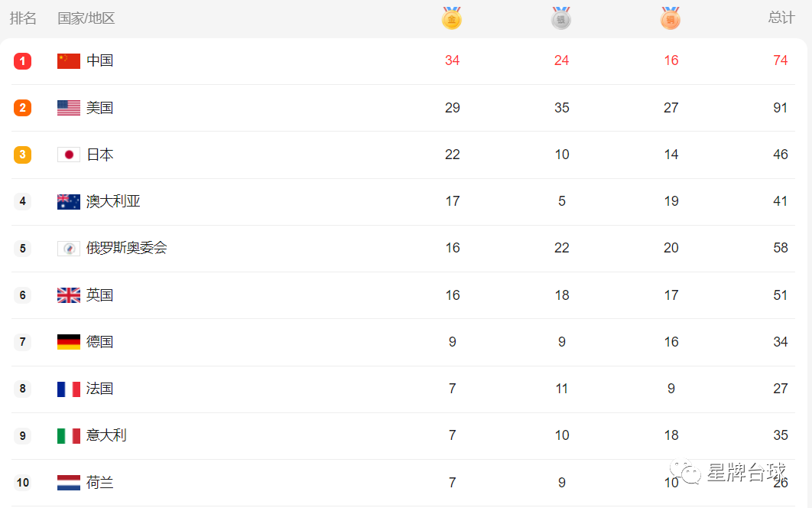Click the France flag icon

[68, 389]
